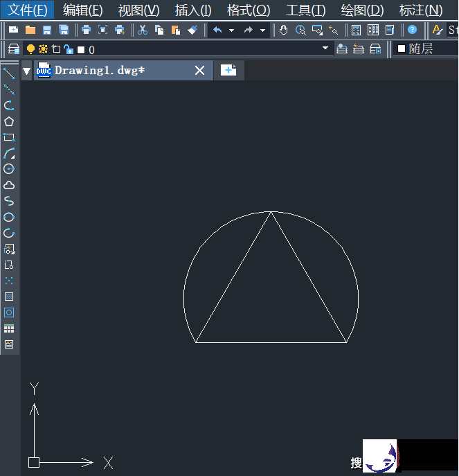The height and width of the screenshot is (476, 459).
Task: Select the revision cloud tool
Action: (x=9, y=185)
